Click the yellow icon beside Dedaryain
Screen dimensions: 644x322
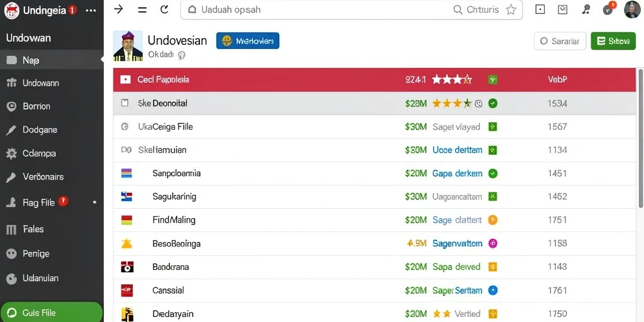(x=127, y=314)
